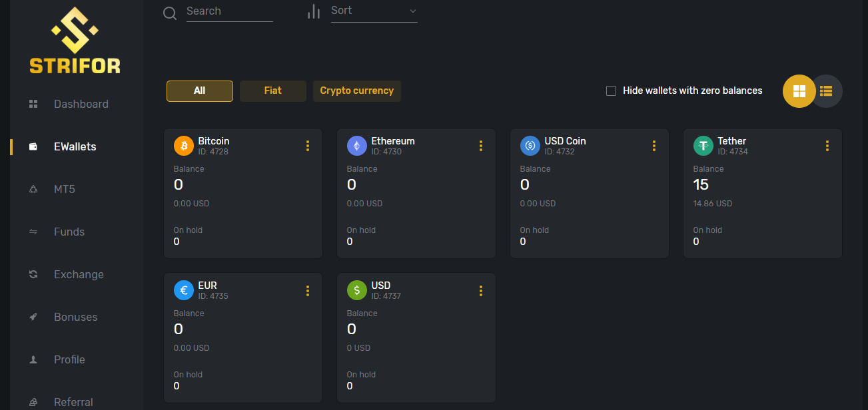The width and height of the screenshot is (868, 410).
Task: Go to the Dashboard sidebar item
Action: pos(81,104)
